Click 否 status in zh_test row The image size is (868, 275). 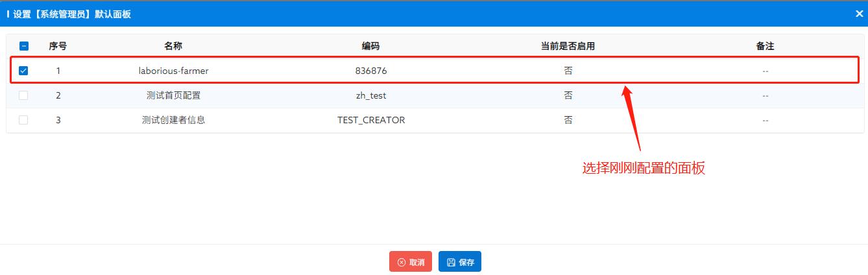pyautogui.click(x=568, y=95)
